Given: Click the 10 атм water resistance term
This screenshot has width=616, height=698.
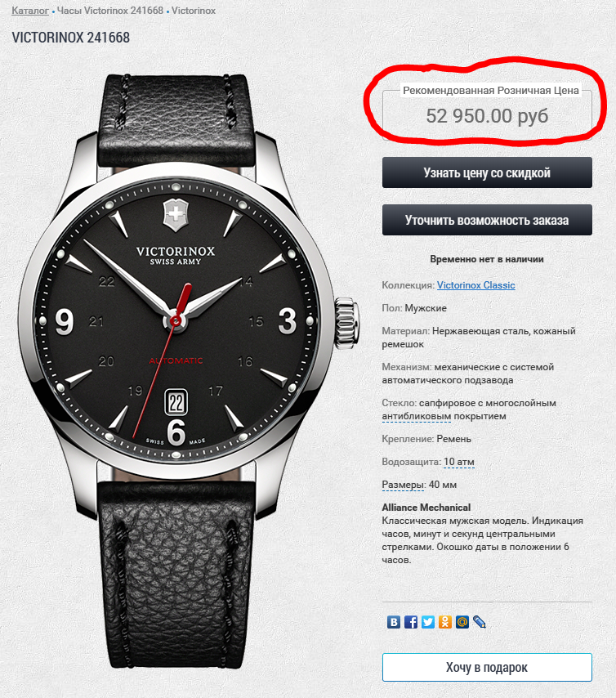Looking at the screenshot, I should point(459,462).
